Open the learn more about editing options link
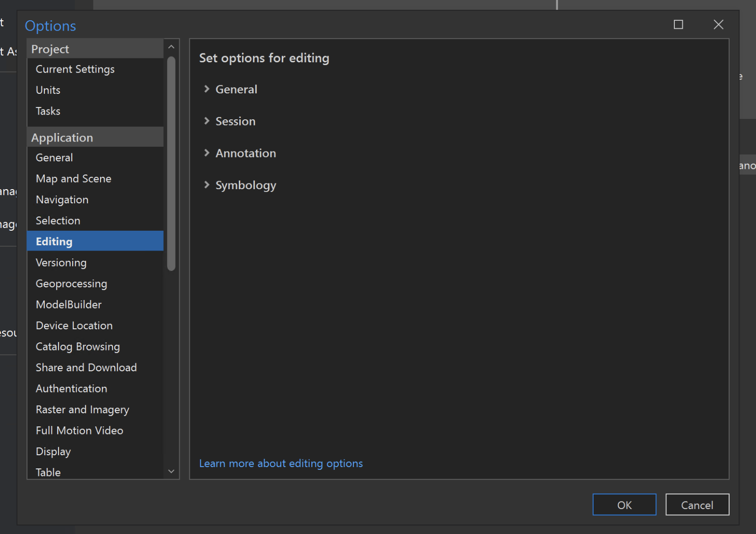 281,463
